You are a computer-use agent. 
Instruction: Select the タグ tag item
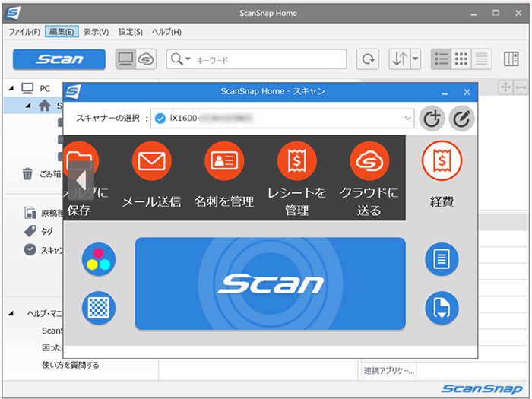pyautogui.click(x=38, y=231)
